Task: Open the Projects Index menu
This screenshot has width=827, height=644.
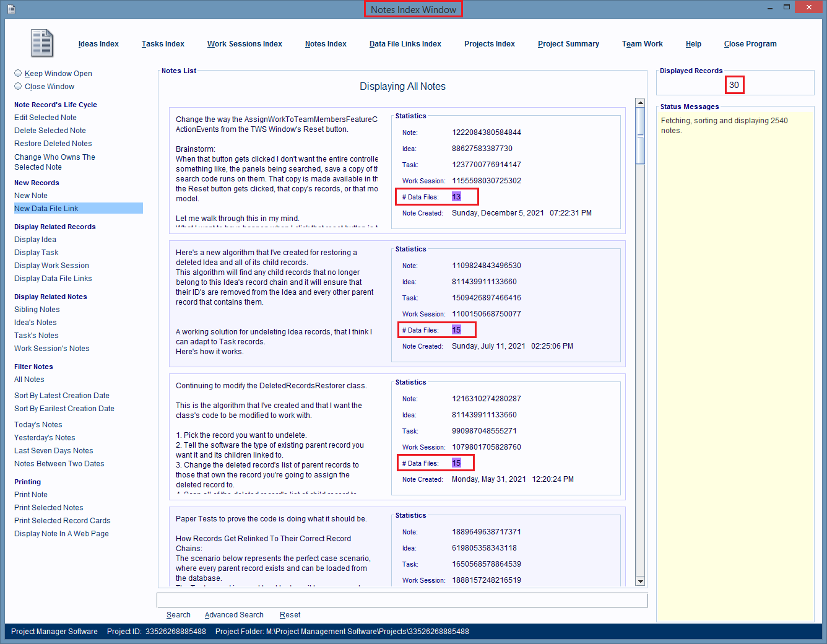Action: point(490,44)
